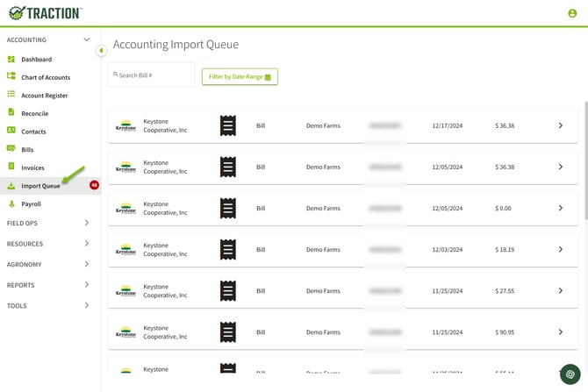588x392 pixels.
Task: Click the Traction logo in header
Action: (45, 13)
